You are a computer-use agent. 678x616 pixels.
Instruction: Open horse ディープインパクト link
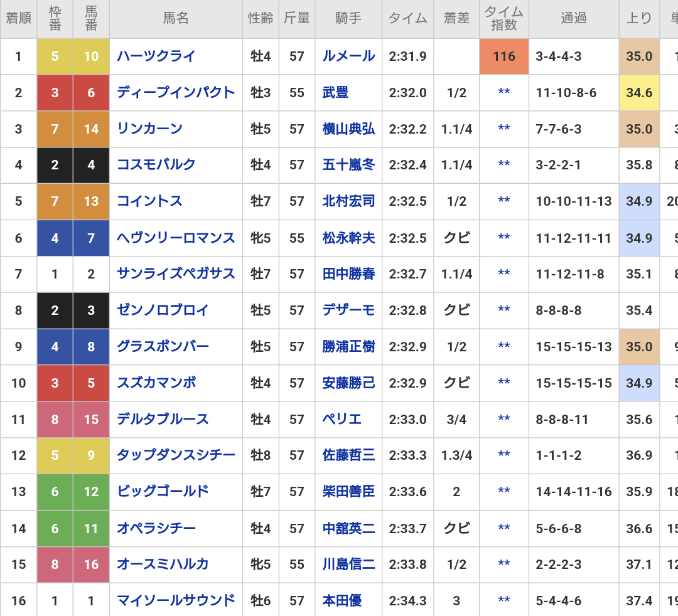(176, 93)
